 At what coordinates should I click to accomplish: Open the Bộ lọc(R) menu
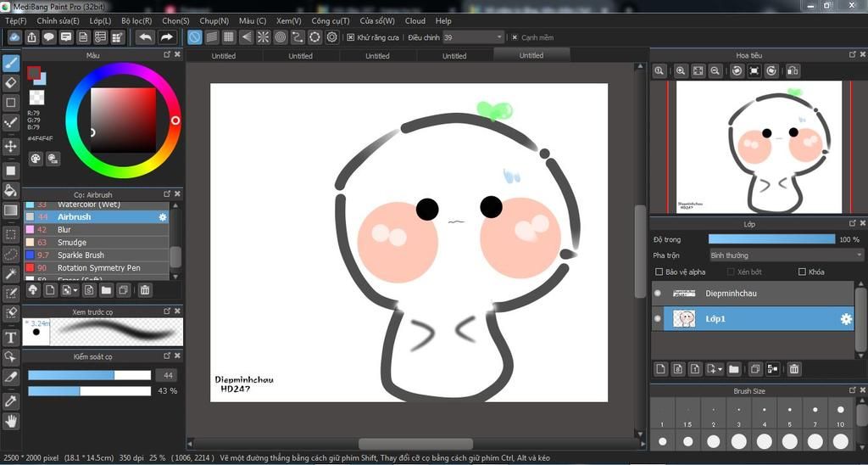[x=136, y=21]
